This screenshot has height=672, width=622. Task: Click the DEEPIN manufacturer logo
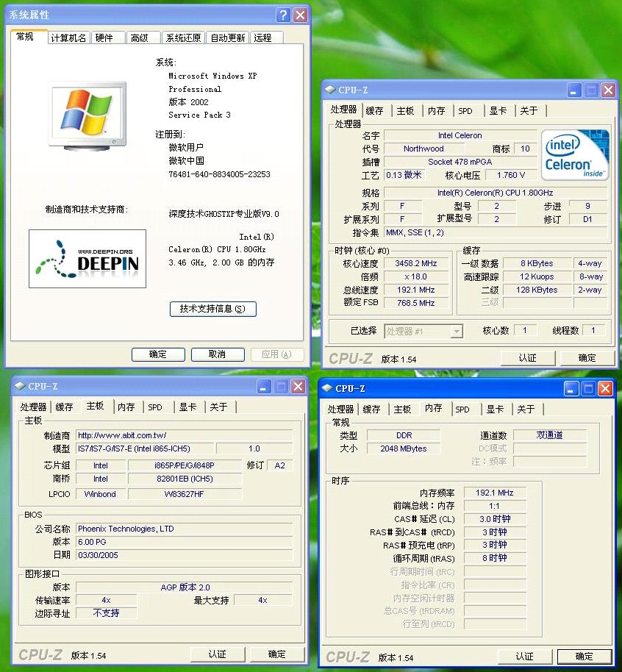click(x=87, y=259)
